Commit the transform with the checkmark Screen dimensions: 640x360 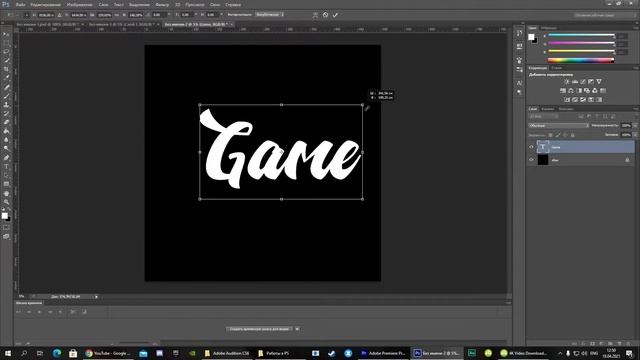coord(335,15)
